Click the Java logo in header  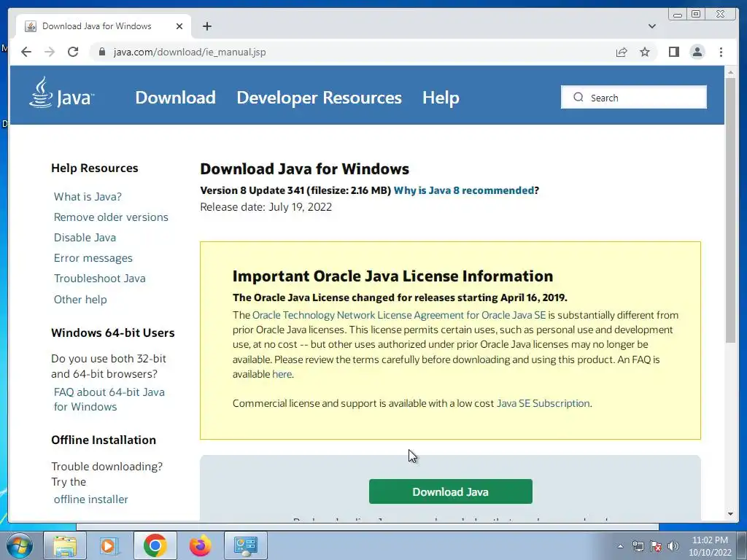point(61,93)
